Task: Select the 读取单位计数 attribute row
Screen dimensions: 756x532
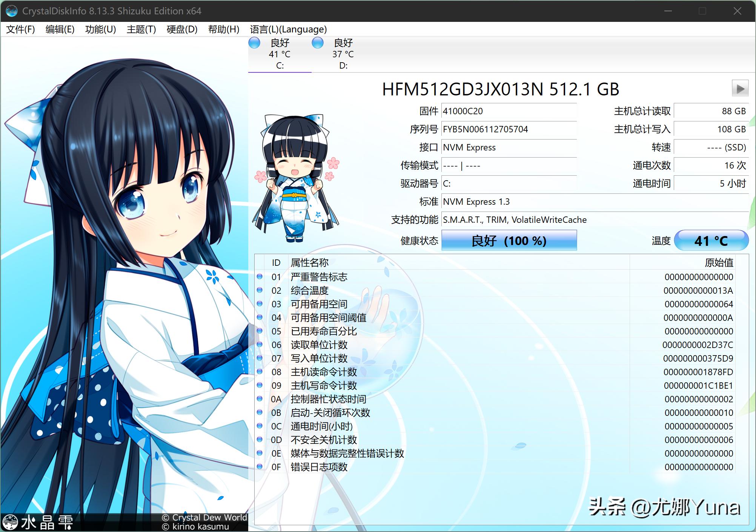Action: tap(318, 345)
